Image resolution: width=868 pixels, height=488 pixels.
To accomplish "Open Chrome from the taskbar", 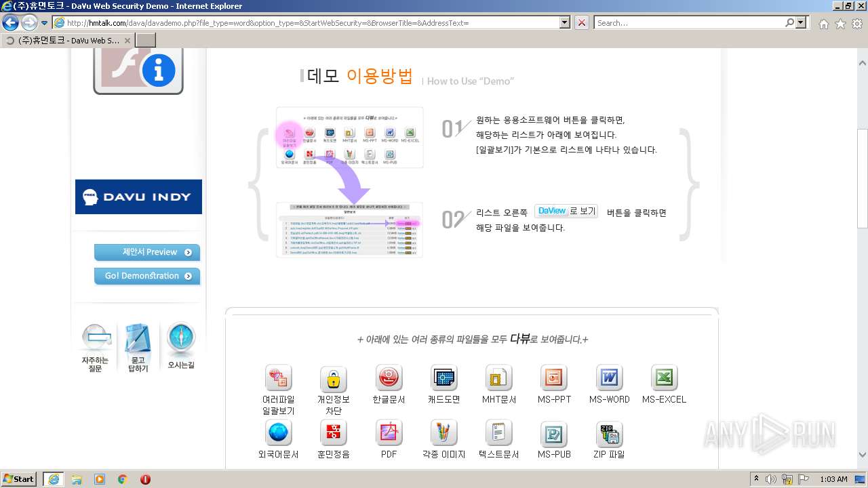I will 123,479.
